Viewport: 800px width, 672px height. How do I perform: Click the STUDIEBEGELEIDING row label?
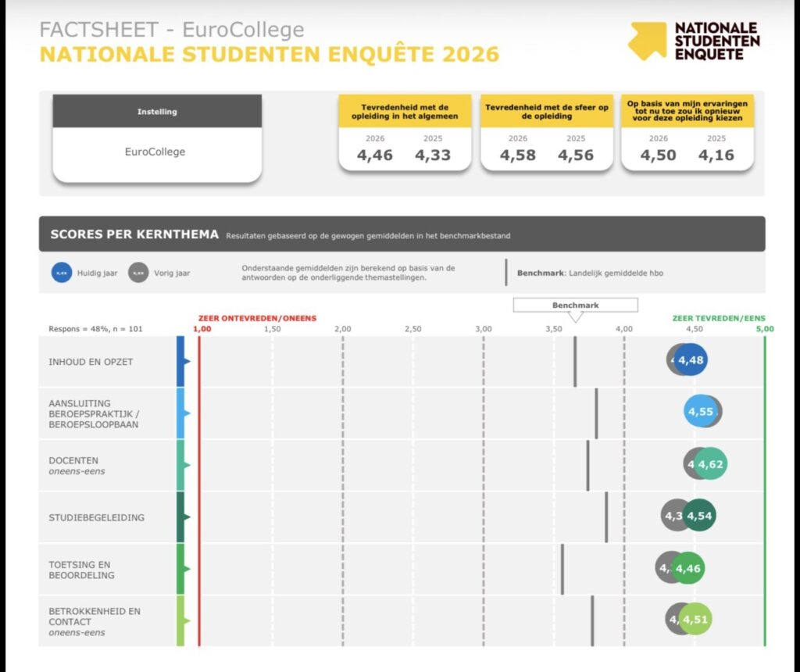tap(96, 517)
